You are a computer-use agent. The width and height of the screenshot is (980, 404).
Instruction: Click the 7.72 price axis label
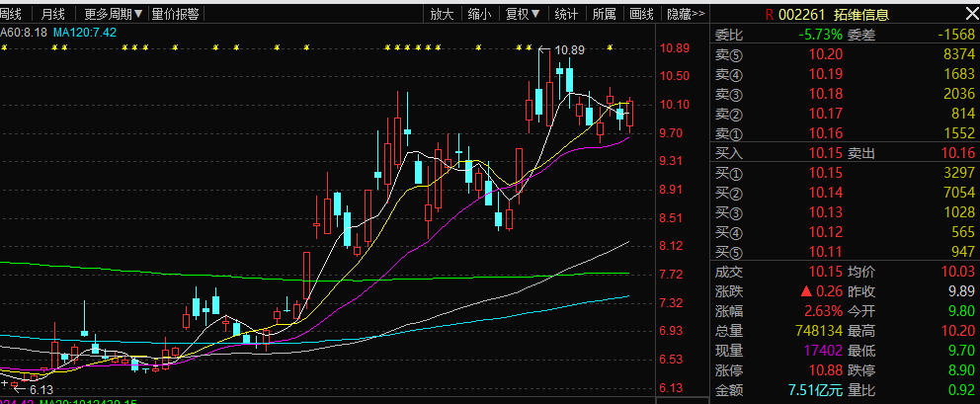pos(671,274)
